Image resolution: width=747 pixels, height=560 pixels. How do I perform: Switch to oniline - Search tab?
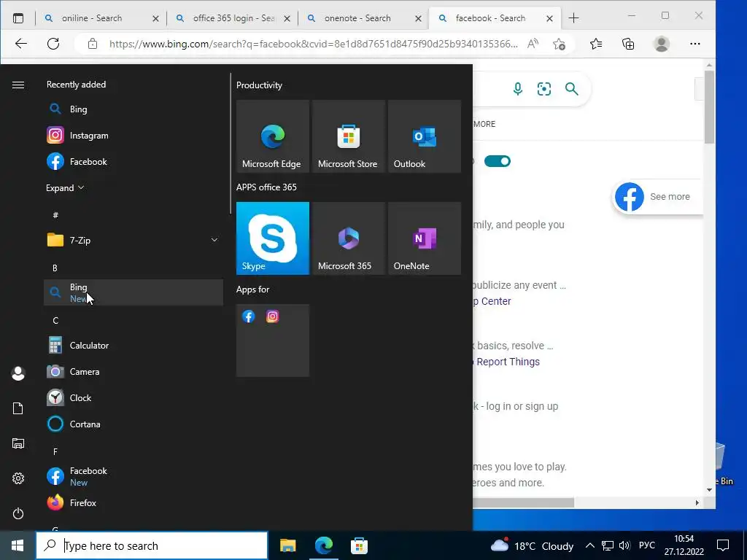point(100,18)
